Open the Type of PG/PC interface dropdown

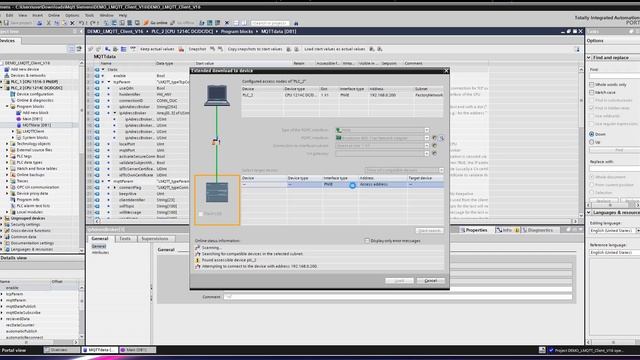click(x=427, y=130)
